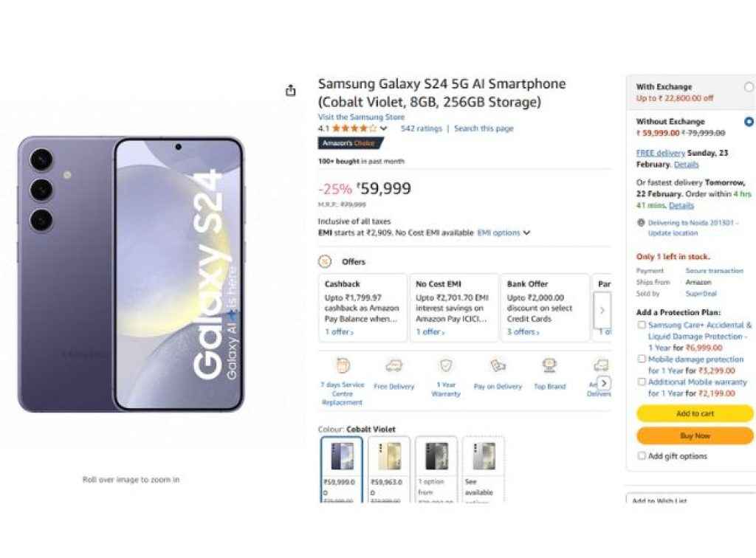Open the Visit the Samsung Store link
756x558 pixels.
[x=361, y=117]
